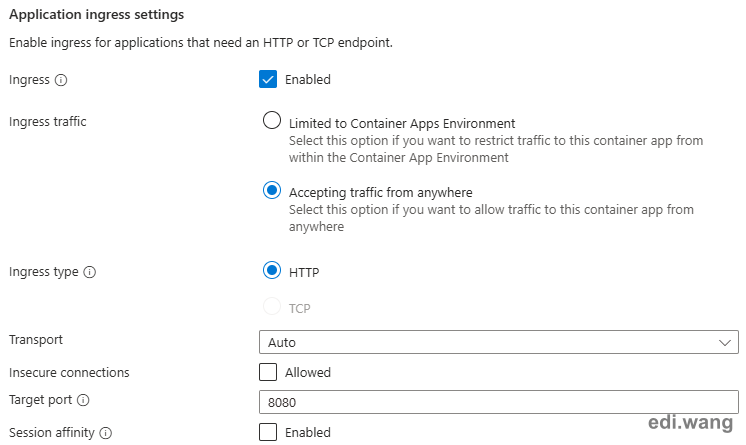Choose HTTP ingress type
The width and height of the screenshot is (746, 445).
(x=272, y=270)
